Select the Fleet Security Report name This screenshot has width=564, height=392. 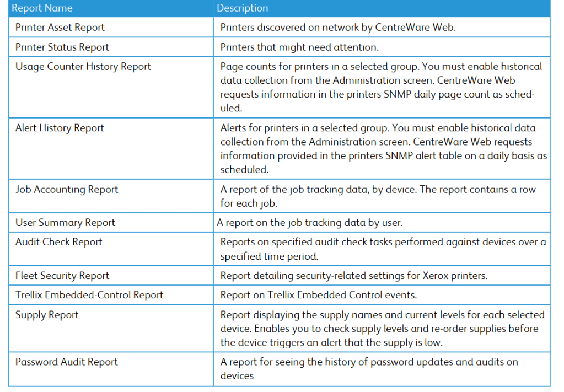coord(62,276)
